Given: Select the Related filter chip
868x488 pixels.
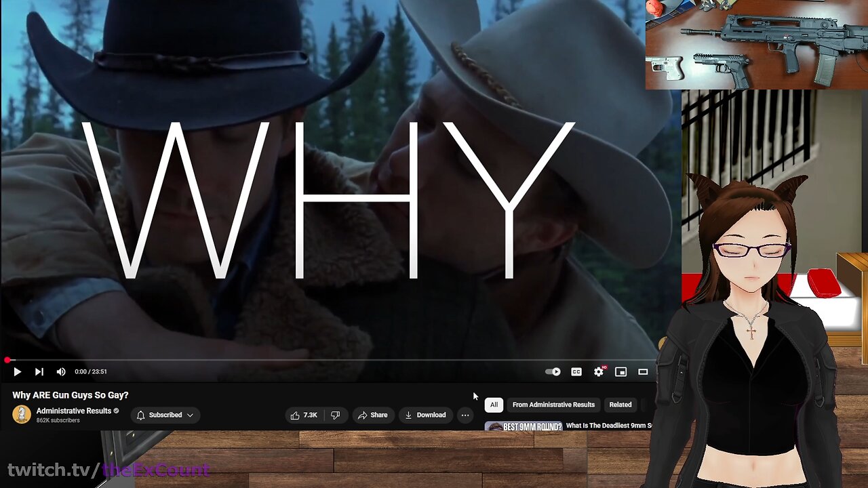Looking at the screenshot, I should 620,405.
